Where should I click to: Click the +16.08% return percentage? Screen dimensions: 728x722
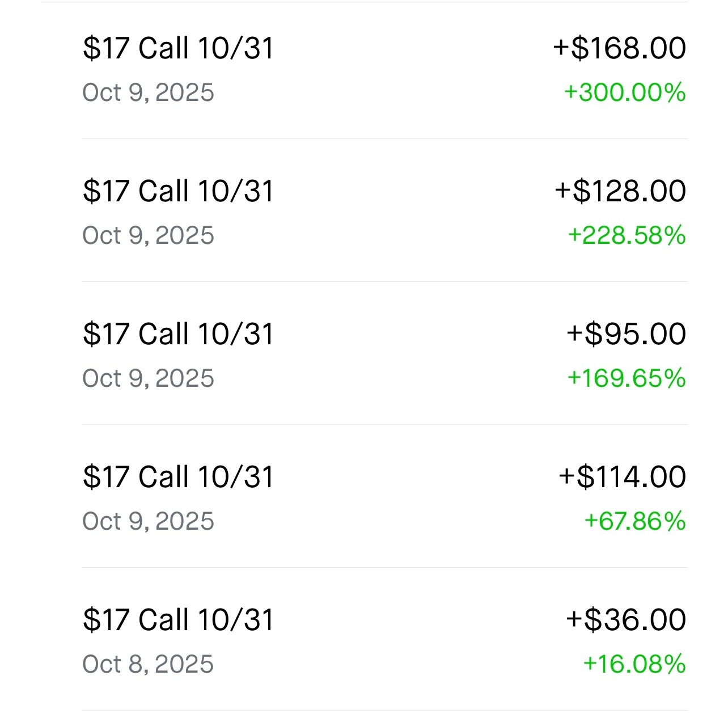634,664
